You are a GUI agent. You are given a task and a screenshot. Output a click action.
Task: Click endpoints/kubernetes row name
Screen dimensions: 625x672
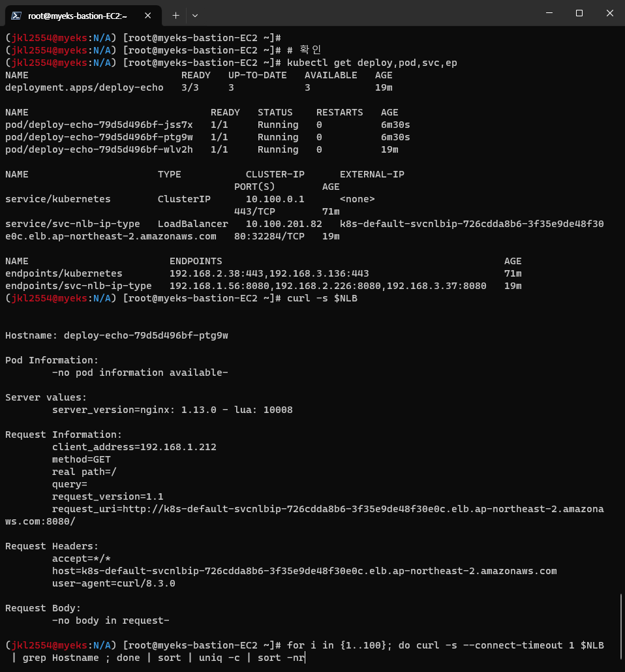64,273
